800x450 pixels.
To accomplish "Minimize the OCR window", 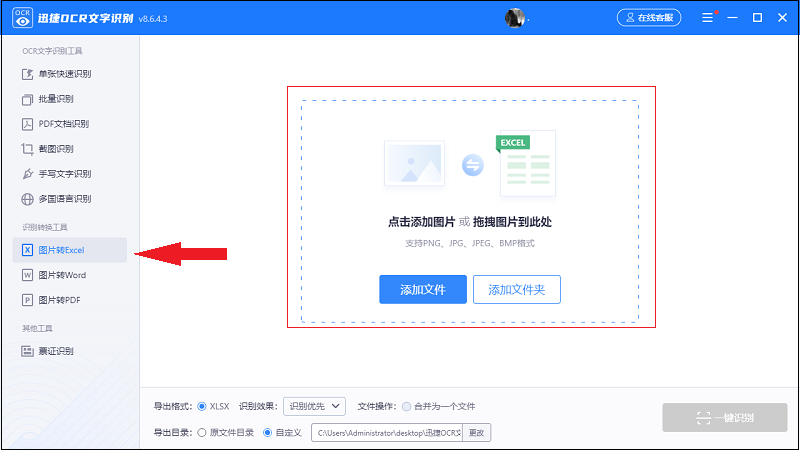I will (x=732, y=18).
